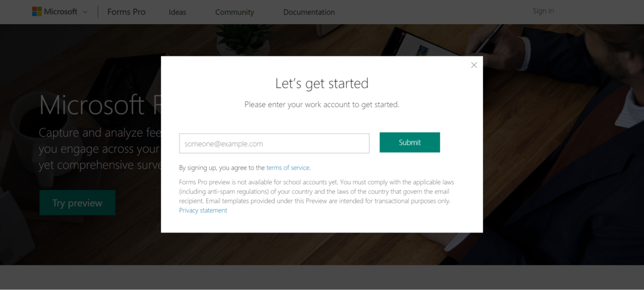Click the green Submit button
Image resolution: width=644 pixels, height=290 pixels.
click(409, 142)
